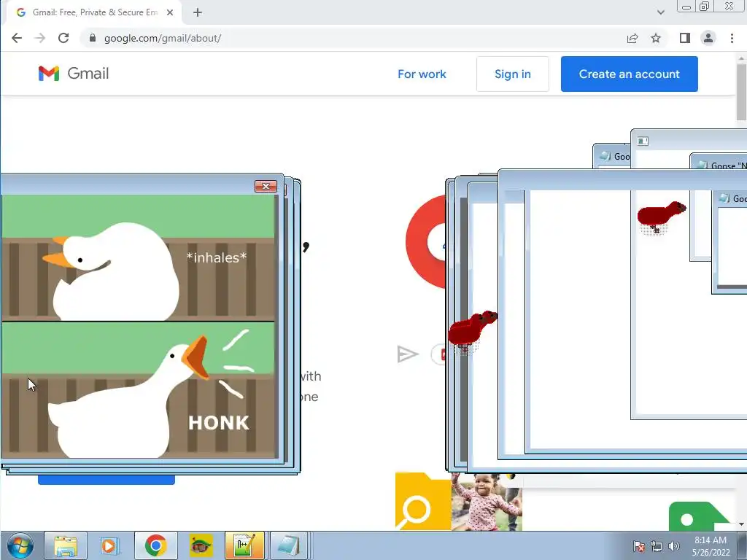Viewport: 747px width, 560px height.
Task: View site information lock icon
Action: click(x=93, y=38)
